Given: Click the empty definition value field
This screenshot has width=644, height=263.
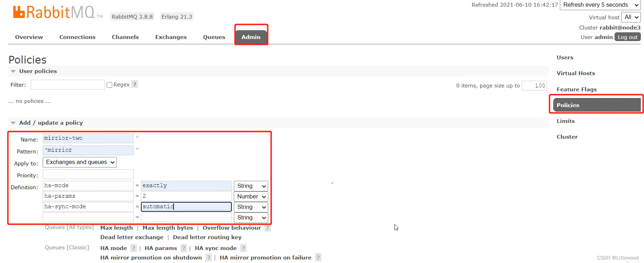Looking at the screenshot, I should 186,217.
